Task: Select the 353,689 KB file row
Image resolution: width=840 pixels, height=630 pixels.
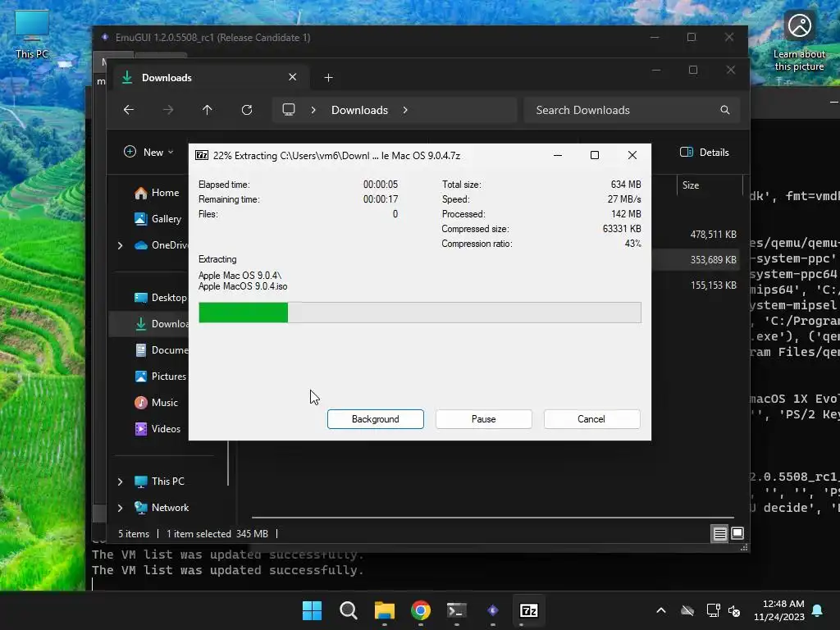Action: click(696, 260)
